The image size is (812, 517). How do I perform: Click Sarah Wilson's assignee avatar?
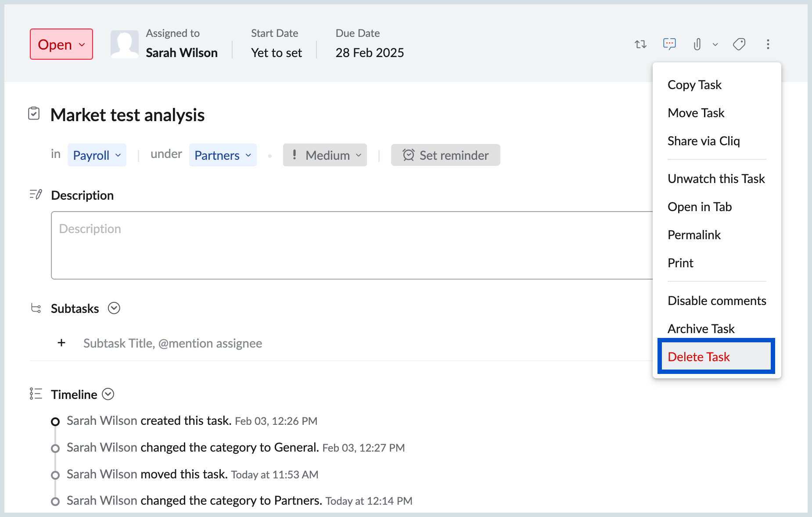tap(124, 44)
